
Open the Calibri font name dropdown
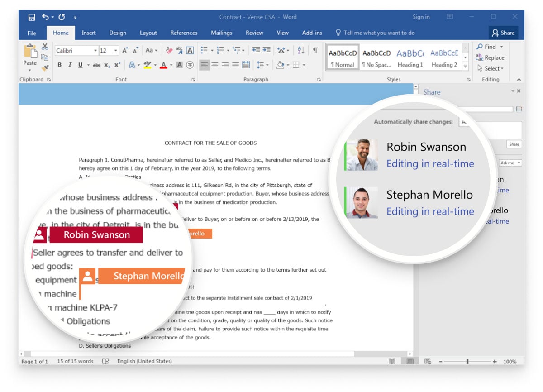[x=95, y=51]
